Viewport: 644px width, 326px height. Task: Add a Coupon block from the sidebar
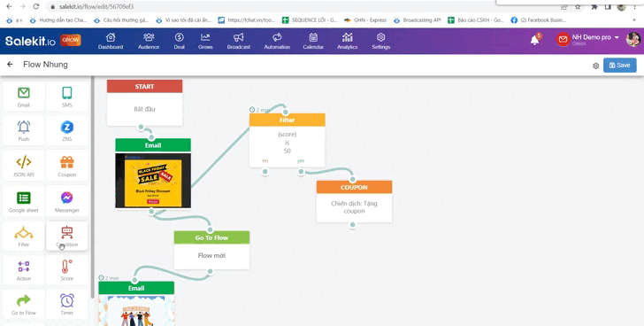coord(67,166)
